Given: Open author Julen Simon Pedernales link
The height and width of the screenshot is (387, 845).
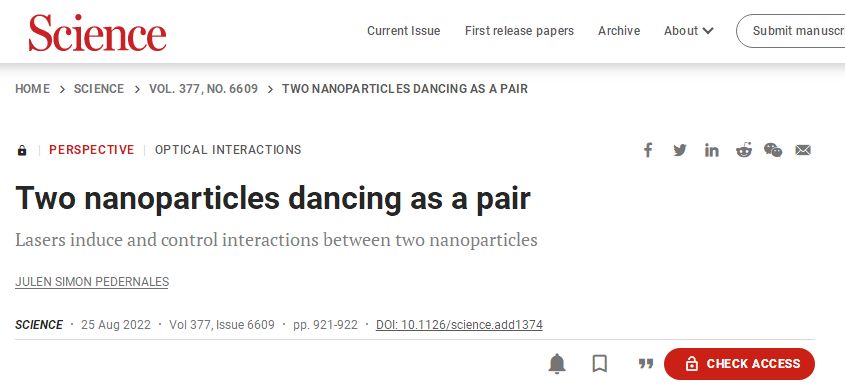Looking at the screenshot, I should pos(92,282).
